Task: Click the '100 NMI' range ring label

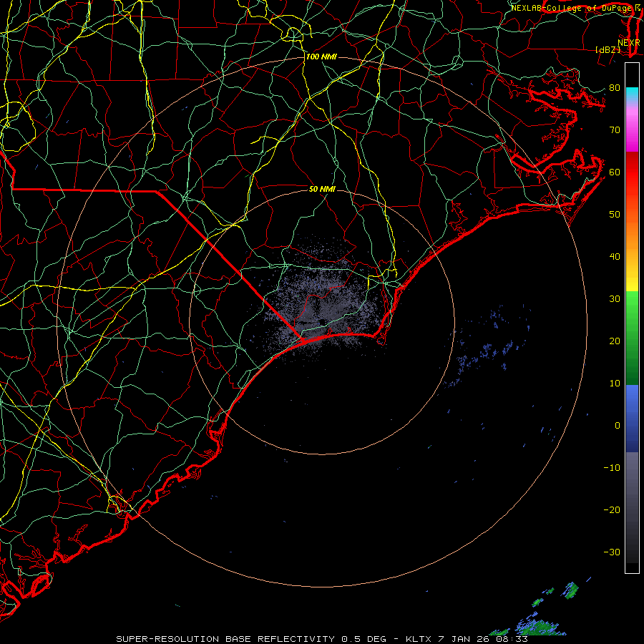Action: 321,57
